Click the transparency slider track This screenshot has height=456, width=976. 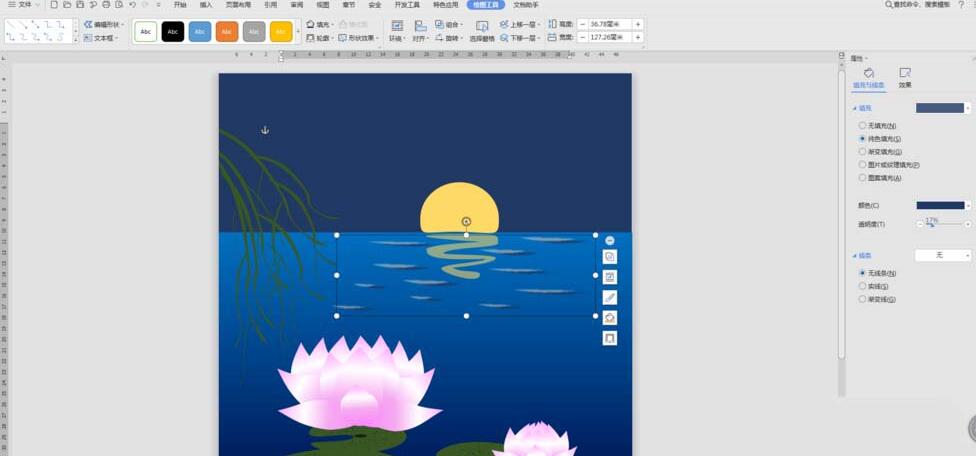945,224
